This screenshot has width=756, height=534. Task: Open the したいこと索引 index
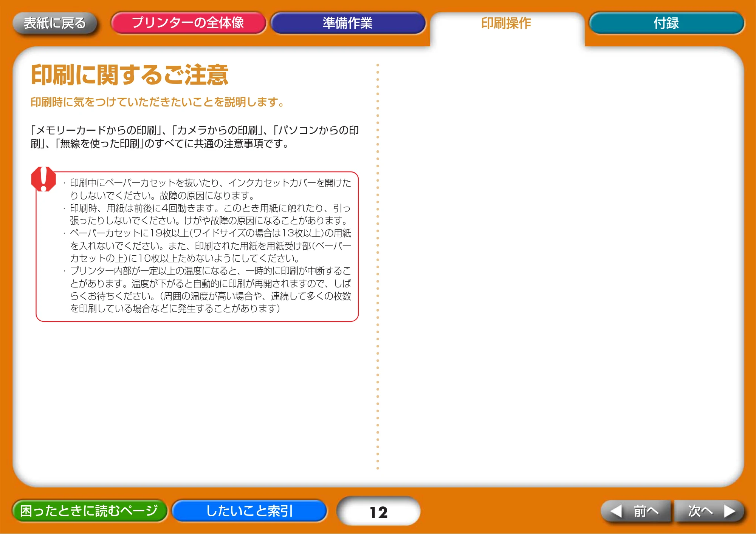pyautogui.click(x=249, y=511)
